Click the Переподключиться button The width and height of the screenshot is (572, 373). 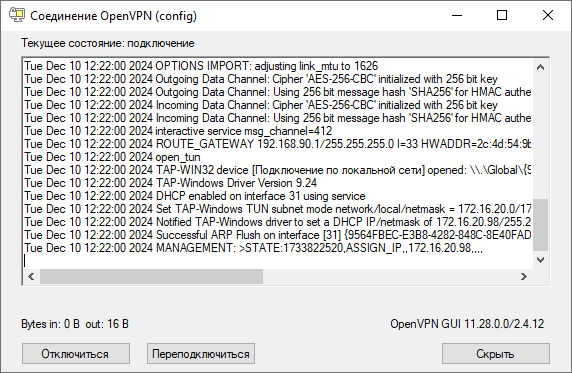[201, 353]
